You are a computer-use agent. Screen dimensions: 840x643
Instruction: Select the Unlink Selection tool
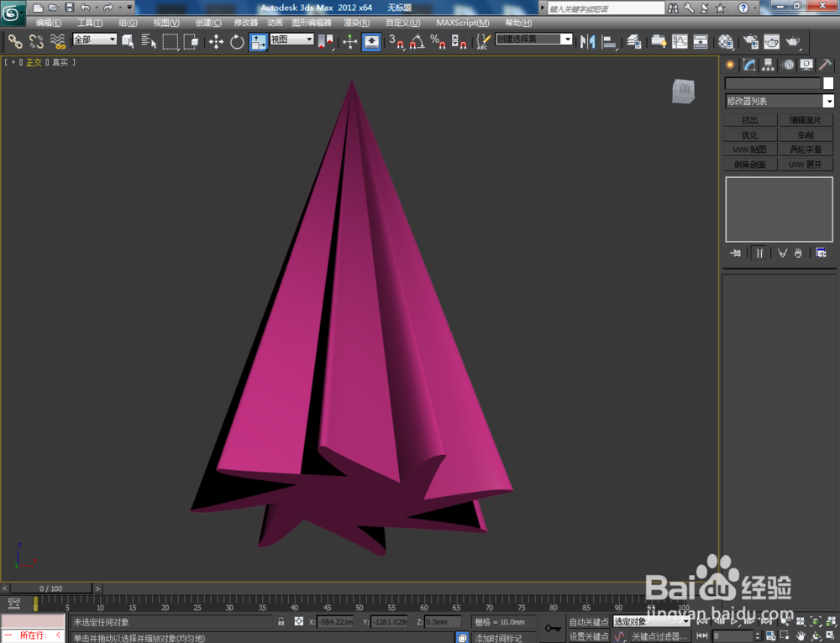[x=36, y=41]
